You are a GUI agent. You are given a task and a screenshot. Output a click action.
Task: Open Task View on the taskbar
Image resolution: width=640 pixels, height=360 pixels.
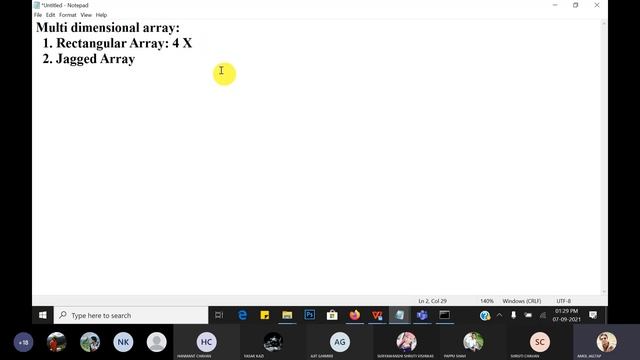[219, 315]
